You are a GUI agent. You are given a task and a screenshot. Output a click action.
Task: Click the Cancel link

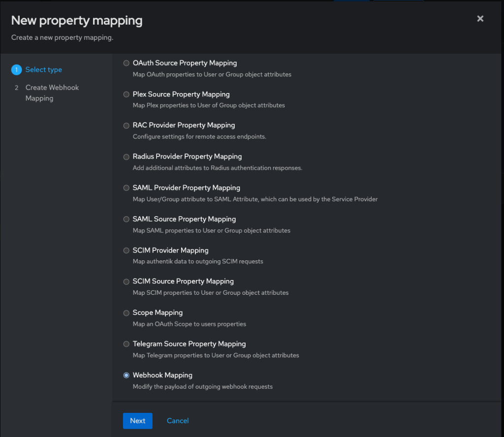click(178, 421)
